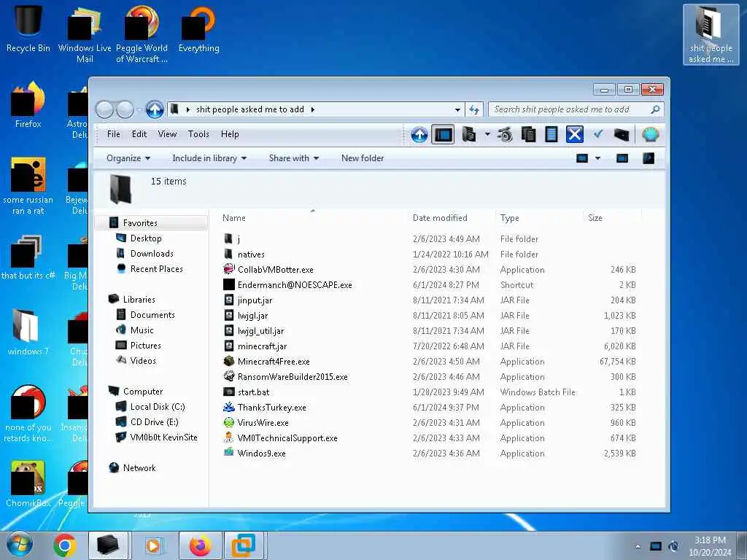Select VirusWire.exe green icon

coord(228,422)
